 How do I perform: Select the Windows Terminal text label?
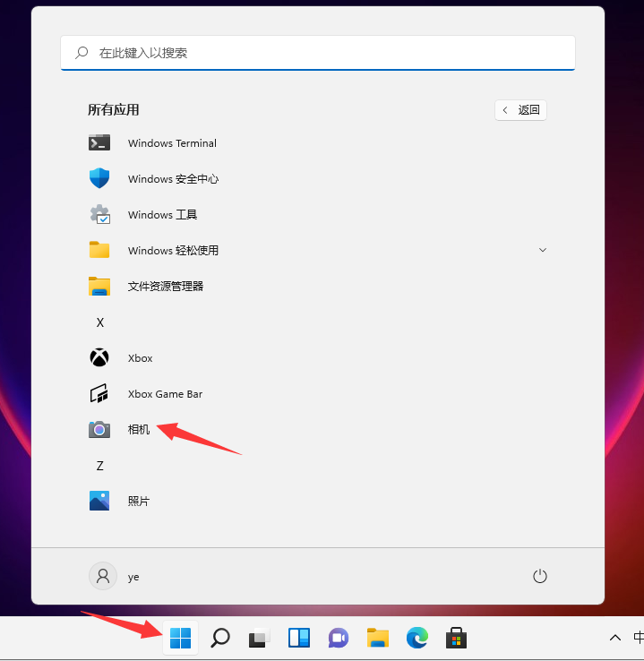tap(172, 143)
